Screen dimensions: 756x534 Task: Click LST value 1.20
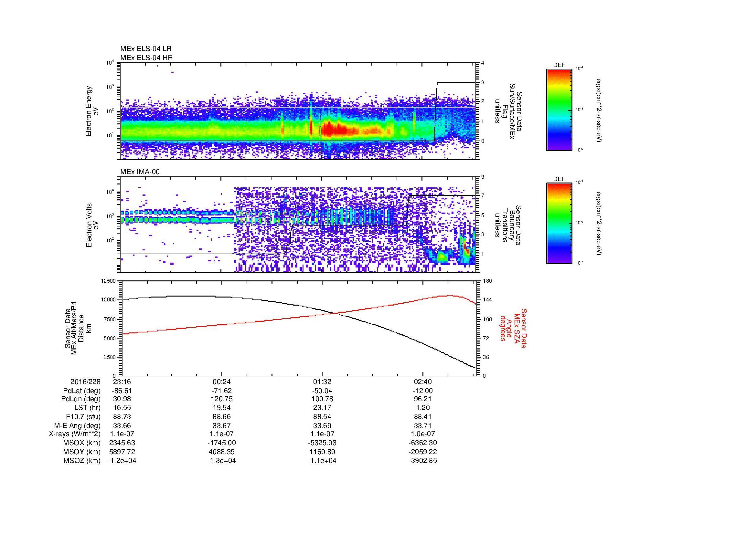click(423, 408)
